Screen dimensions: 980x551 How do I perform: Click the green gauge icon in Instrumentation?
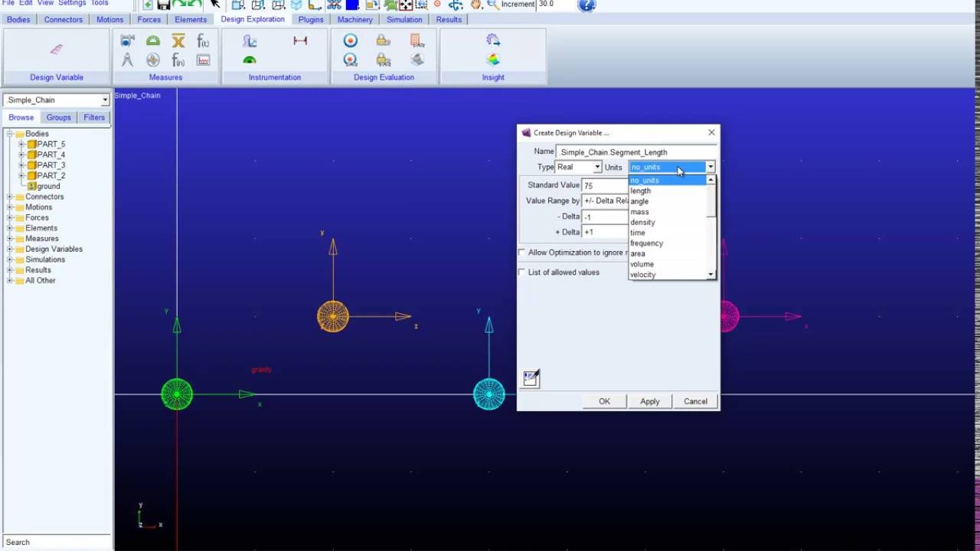click(250, 60)
